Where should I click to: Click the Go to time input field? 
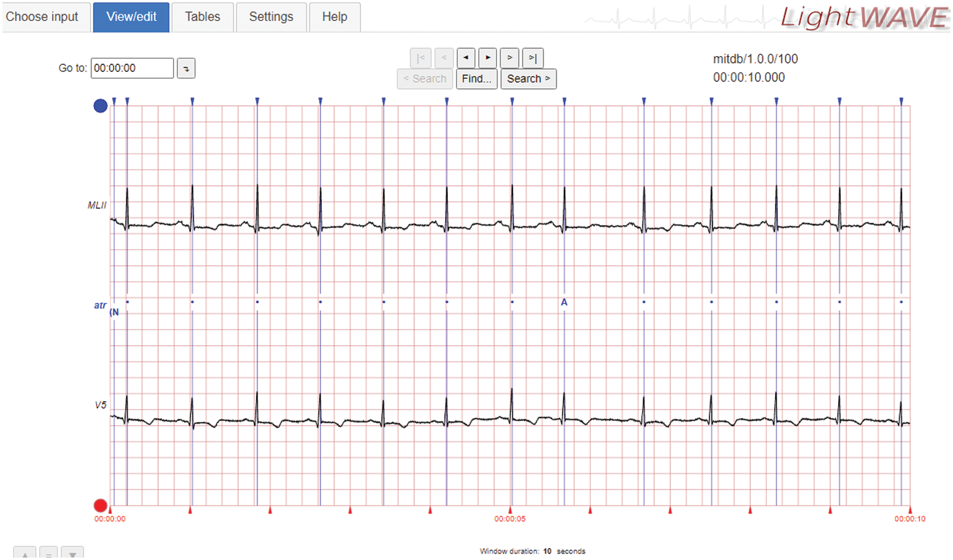point(132,68)
